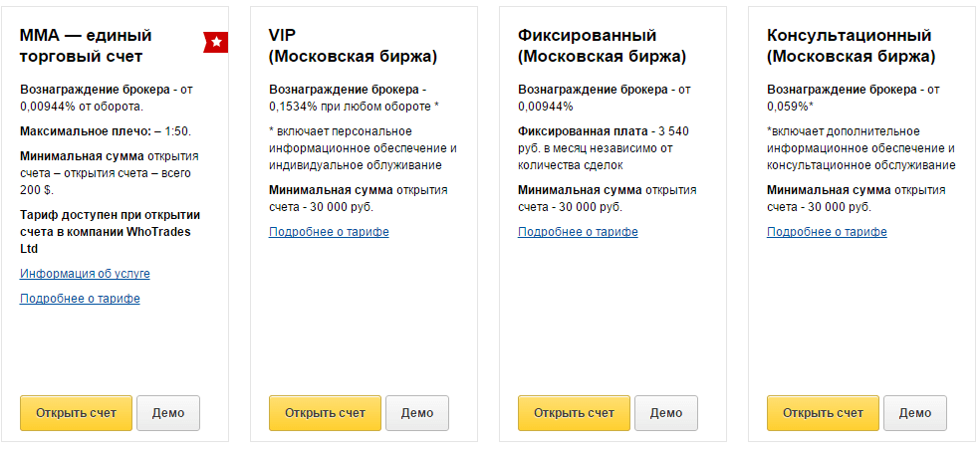Read Подробнее о тарифе for Фиксированный
Viewport: 980px width, 450px height.
(578, 232)
